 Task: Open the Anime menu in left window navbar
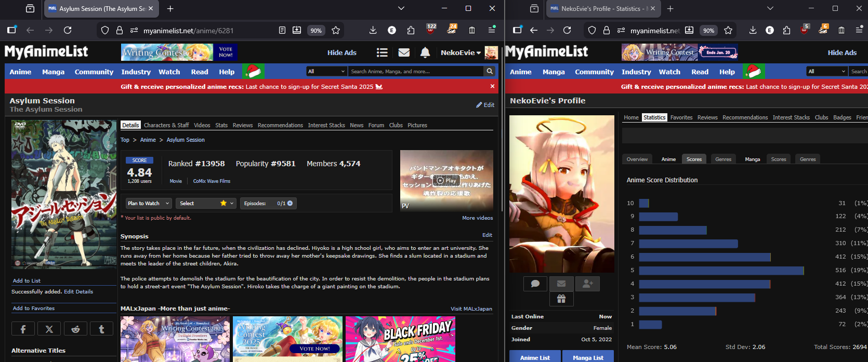(x=20, y=72)
